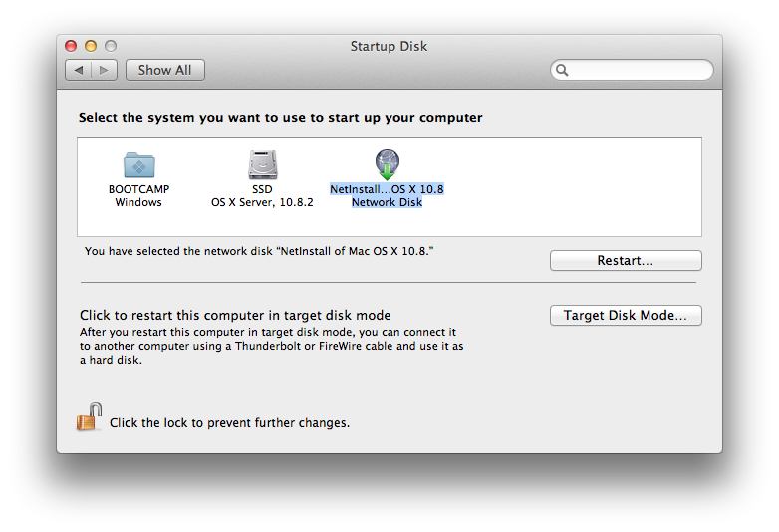Minimize the Startup Disk window
This screenshot has width=779, height=532.
(x=91, y=46)
